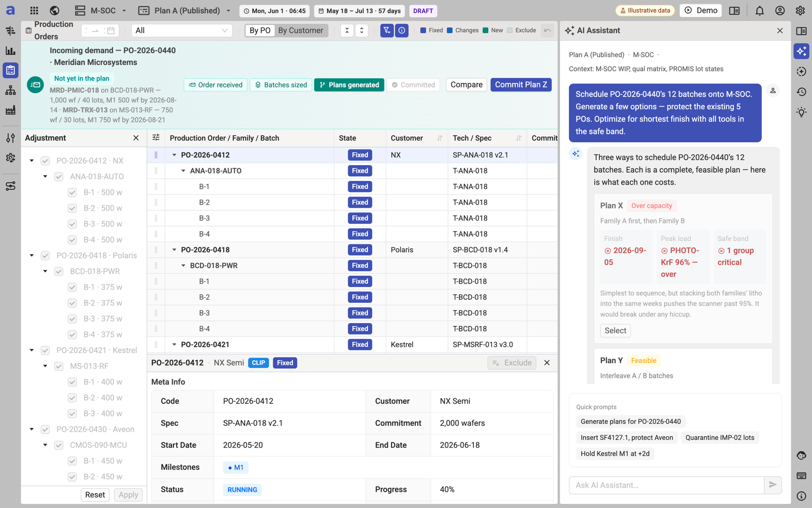This screenshot has width=812, height=508.
Task: Open the factory icon in left sidebar
Action: 11,110
